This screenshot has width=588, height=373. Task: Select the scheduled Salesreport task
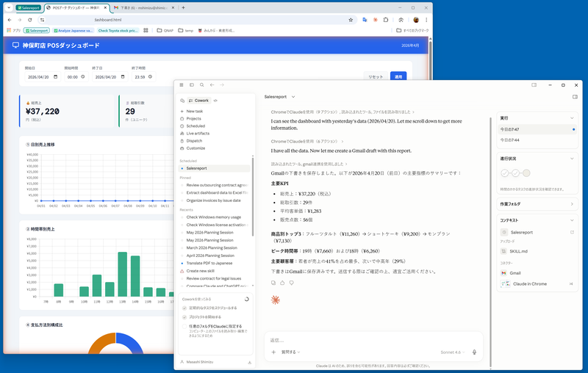tap(214, 169)
